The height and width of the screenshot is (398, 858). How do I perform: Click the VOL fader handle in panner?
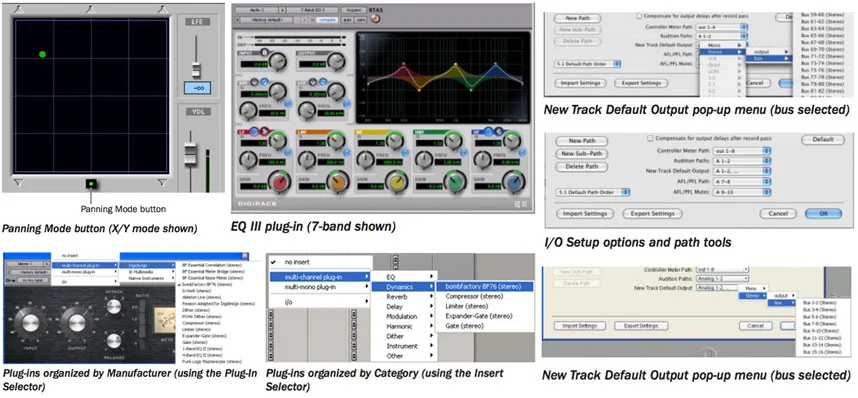point(189,153)
